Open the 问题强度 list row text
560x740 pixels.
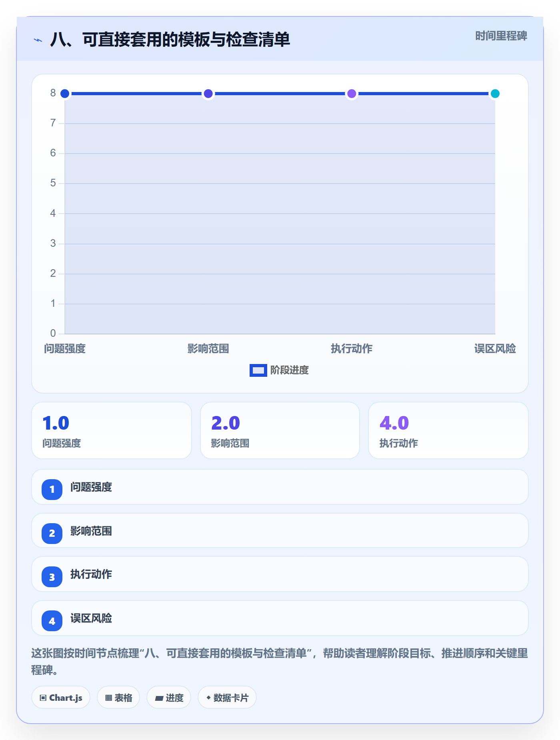91,487
